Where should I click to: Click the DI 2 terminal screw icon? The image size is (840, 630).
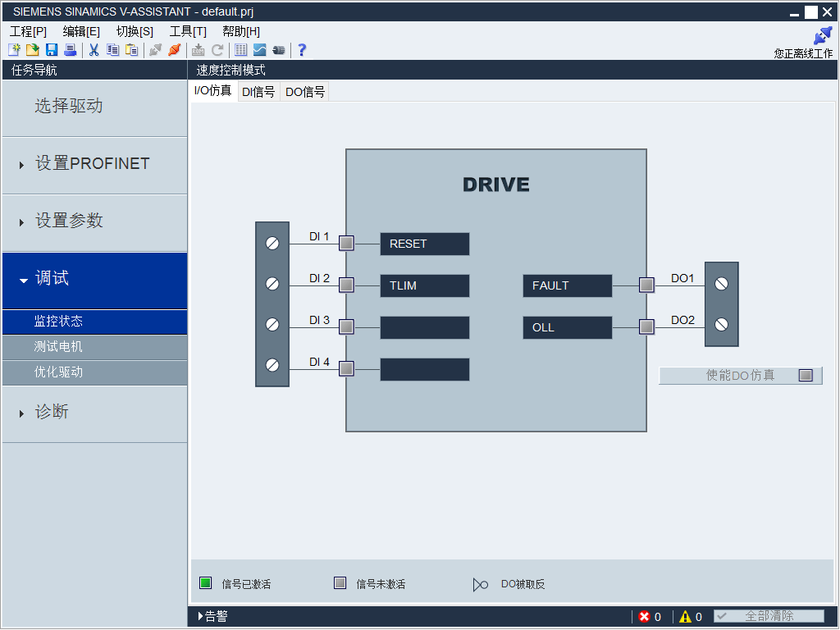[x=272, y=284]
